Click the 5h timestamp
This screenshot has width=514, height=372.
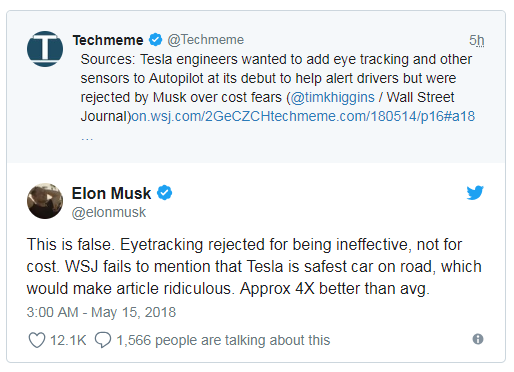(477, 40)
